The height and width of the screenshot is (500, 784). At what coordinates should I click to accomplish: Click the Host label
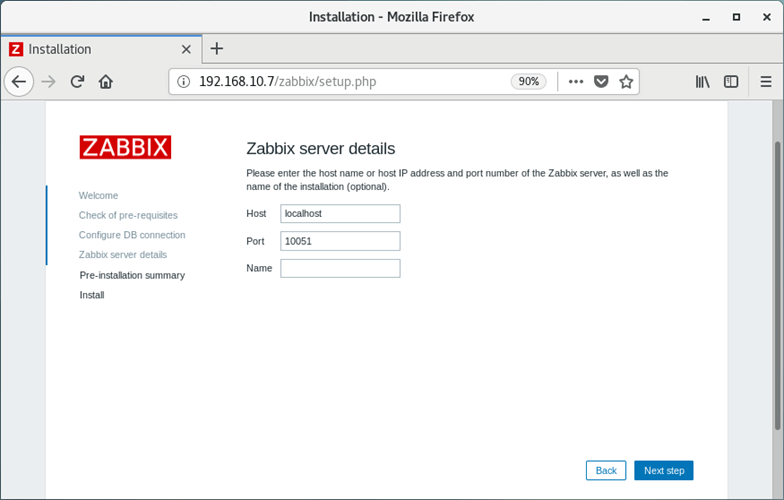tap(256, 214)
